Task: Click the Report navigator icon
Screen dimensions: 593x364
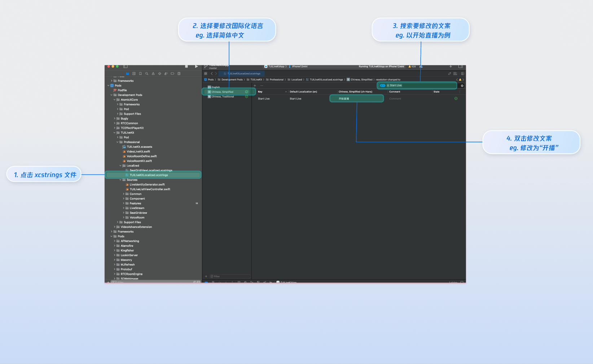Action: point(179,74)
